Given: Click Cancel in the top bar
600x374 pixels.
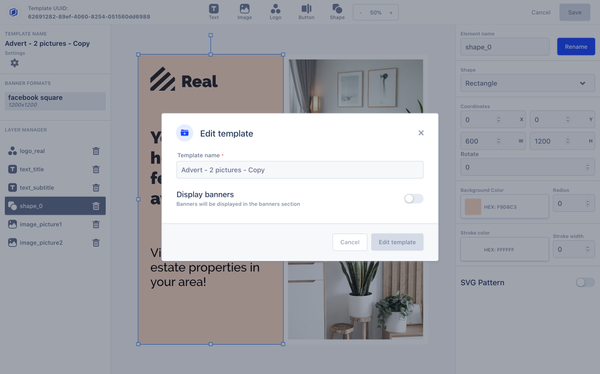Looking at the screenshot, I should point(541,12).
